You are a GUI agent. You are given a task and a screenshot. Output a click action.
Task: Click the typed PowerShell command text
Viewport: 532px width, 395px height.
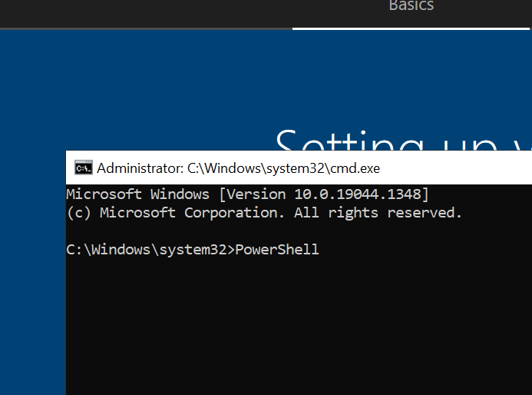coord(276,250)
